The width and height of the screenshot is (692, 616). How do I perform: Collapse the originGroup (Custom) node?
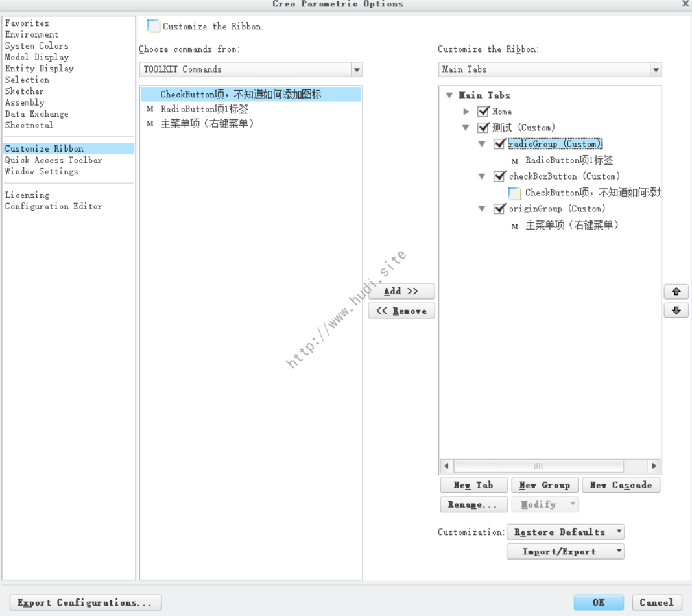coord(482,209)
